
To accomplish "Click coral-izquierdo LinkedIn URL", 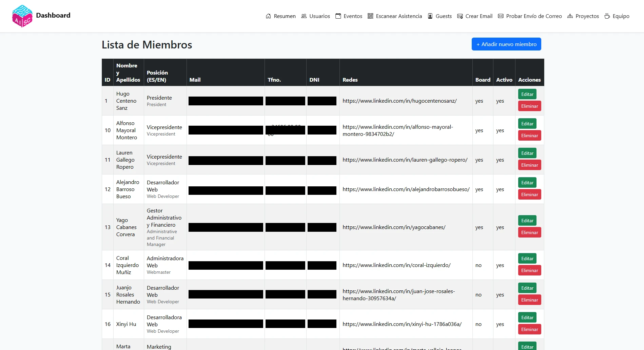I will 396,265.
